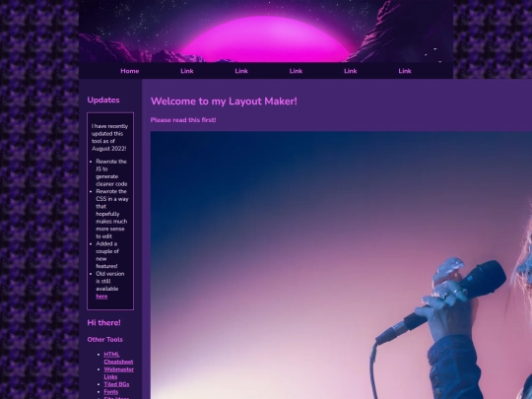Open the Link item right beside Home

pos(187,71)
